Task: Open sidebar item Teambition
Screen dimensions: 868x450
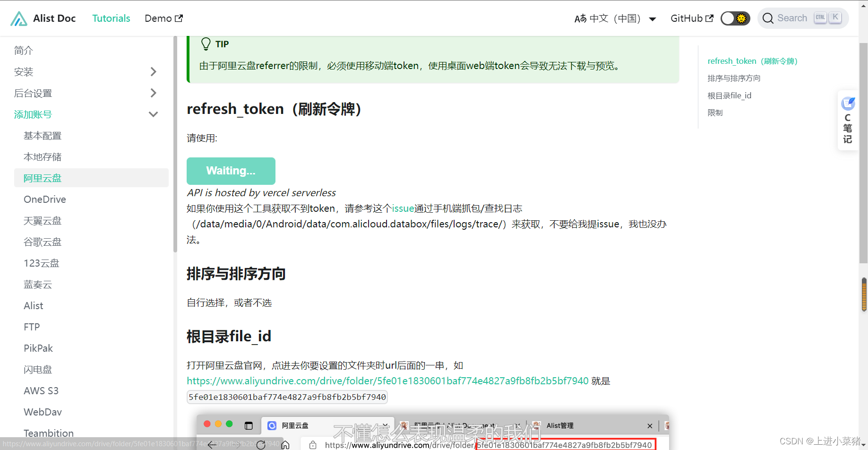Action: [49, 433]
